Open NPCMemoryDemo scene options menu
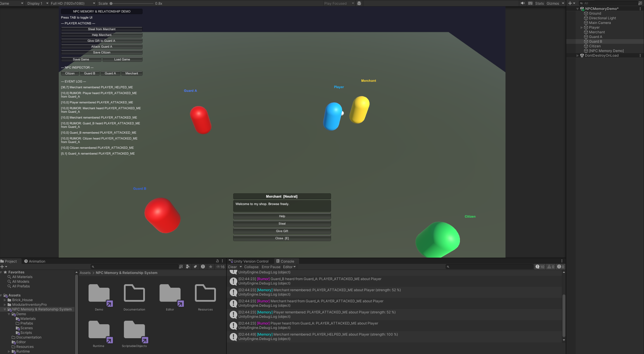This screenshot has height=354, width=644. [x=640, y=9]
